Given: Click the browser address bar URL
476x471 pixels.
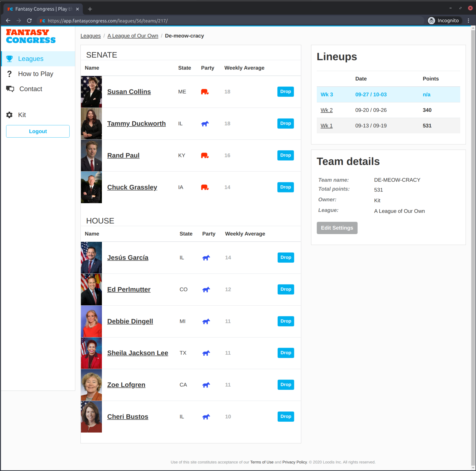Looking at the screenshot, I should pyautogui.click(x=108, y=21).
